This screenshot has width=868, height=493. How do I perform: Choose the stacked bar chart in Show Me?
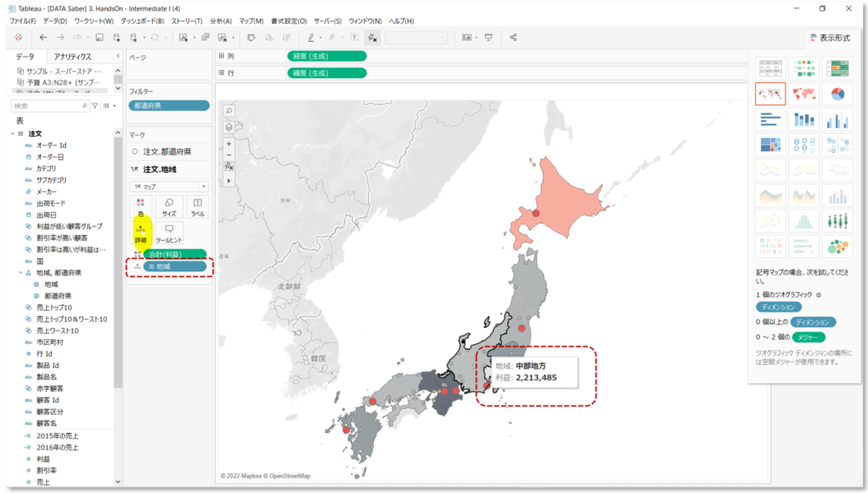point(804,119)
